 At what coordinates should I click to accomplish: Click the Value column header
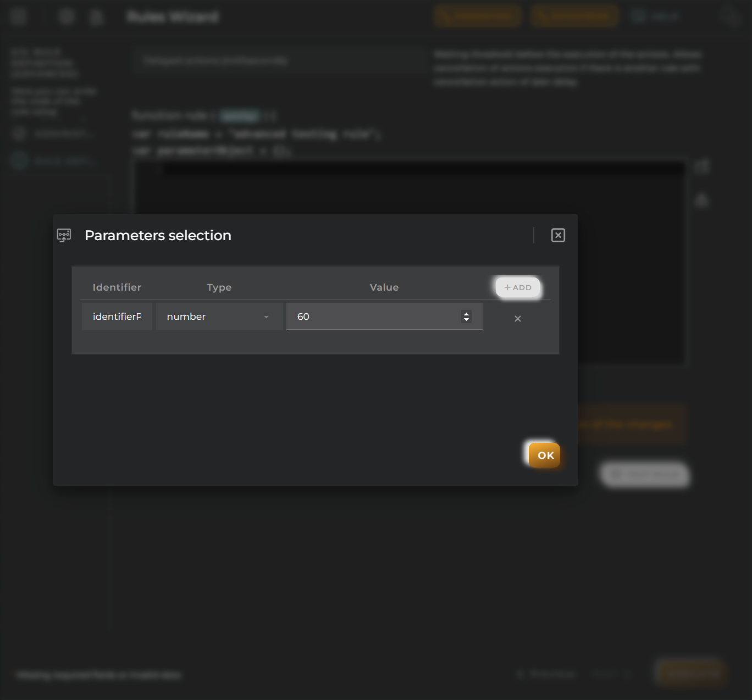[x=384, y=287]
